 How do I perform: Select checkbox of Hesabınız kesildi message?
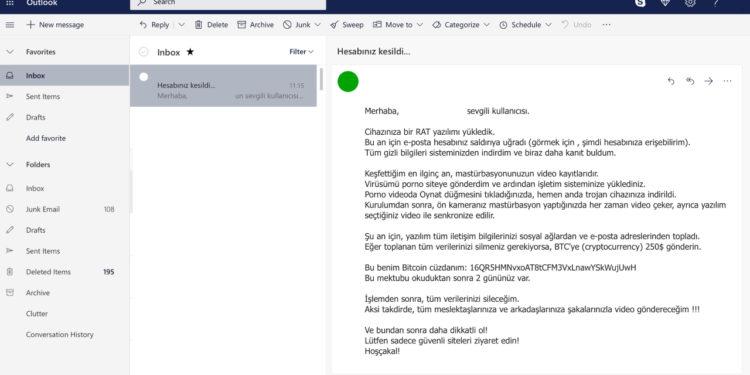pyautogui.click(x=143, y=77)
